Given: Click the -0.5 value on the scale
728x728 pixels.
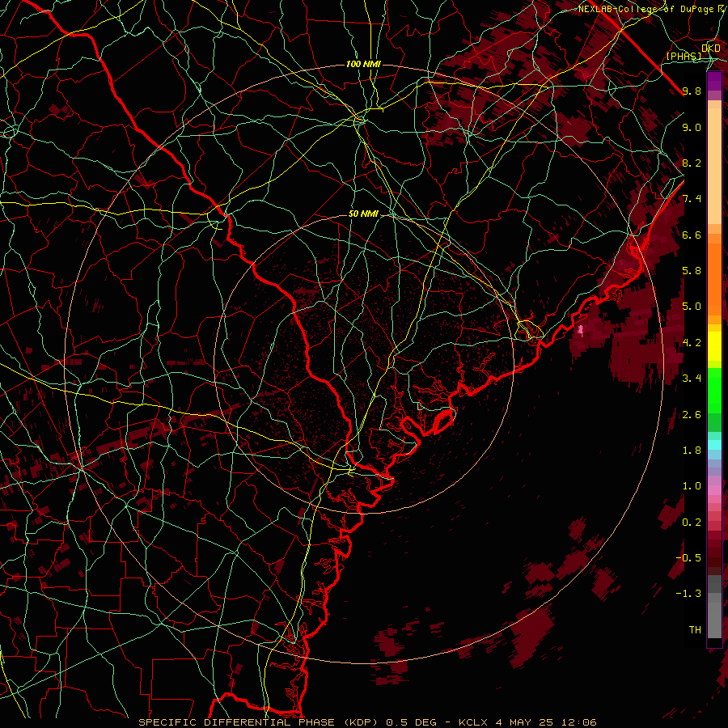Looking at the screenshot, I should (x=688, y=558).
